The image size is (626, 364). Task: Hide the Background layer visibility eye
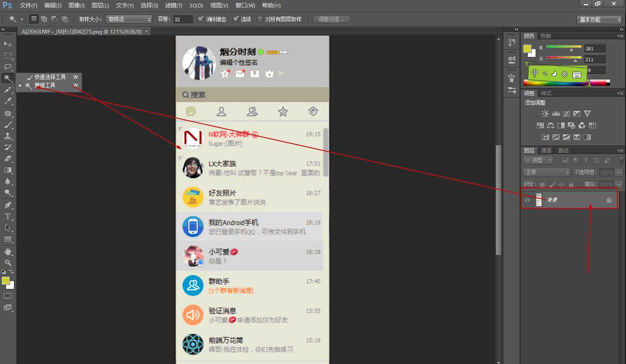pos(527,200)
